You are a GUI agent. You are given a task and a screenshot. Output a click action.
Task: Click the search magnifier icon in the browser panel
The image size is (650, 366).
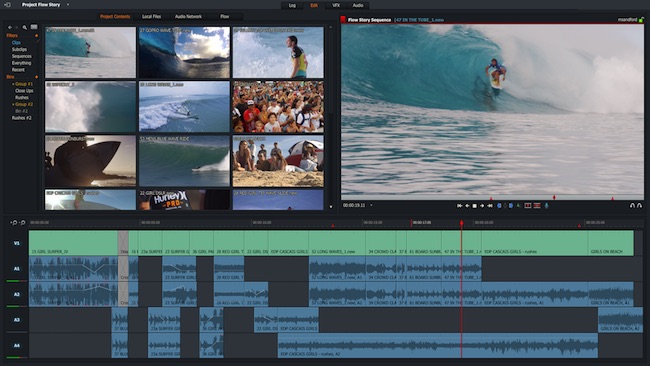(25, 27)
